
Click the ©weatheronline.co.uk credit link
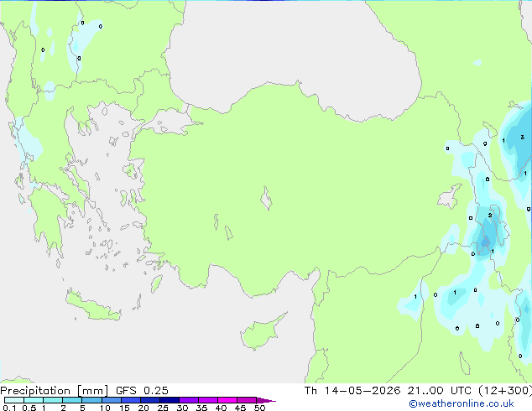(462, 403)
